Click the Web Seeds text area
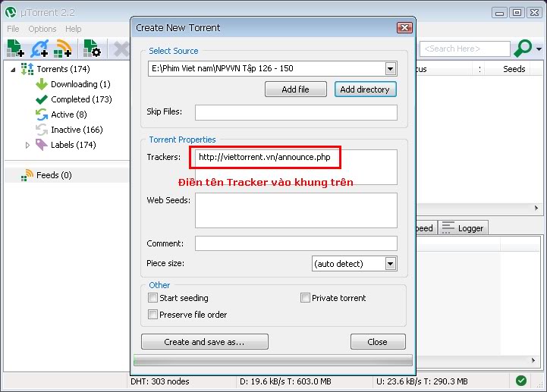 (296, 210)
